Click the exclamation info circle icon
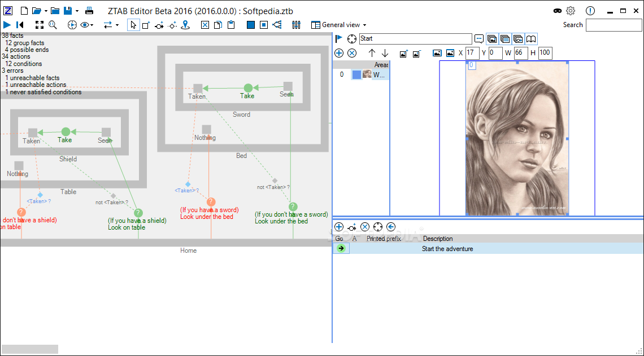 tap(590, 11)
